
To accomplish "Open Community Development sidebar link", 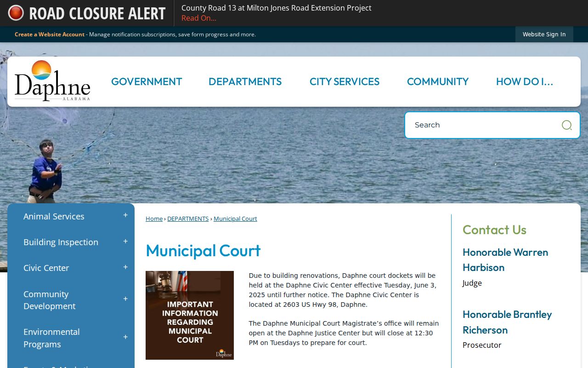I will (50, 300).
